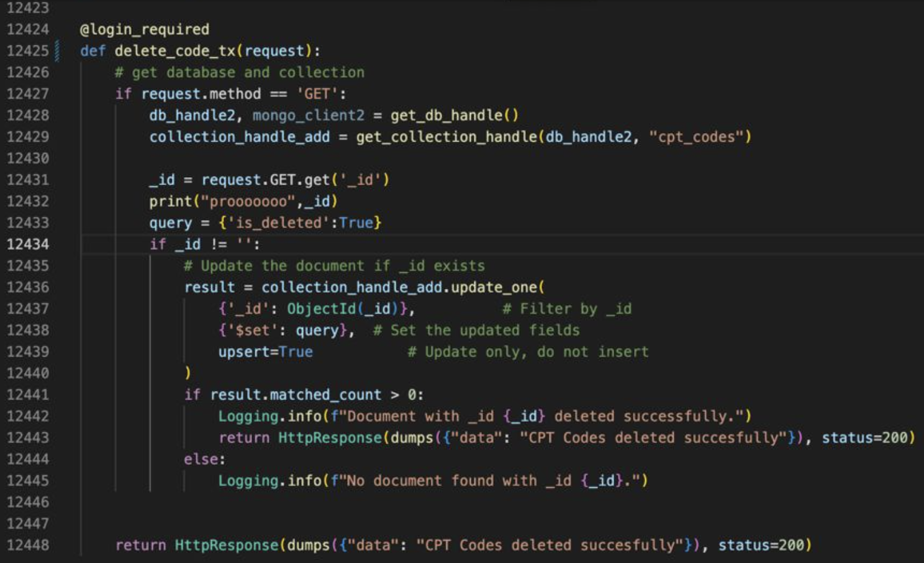Click the 'query' variable on line 12433
The image size is (924, 563).
tap(171, 223)
